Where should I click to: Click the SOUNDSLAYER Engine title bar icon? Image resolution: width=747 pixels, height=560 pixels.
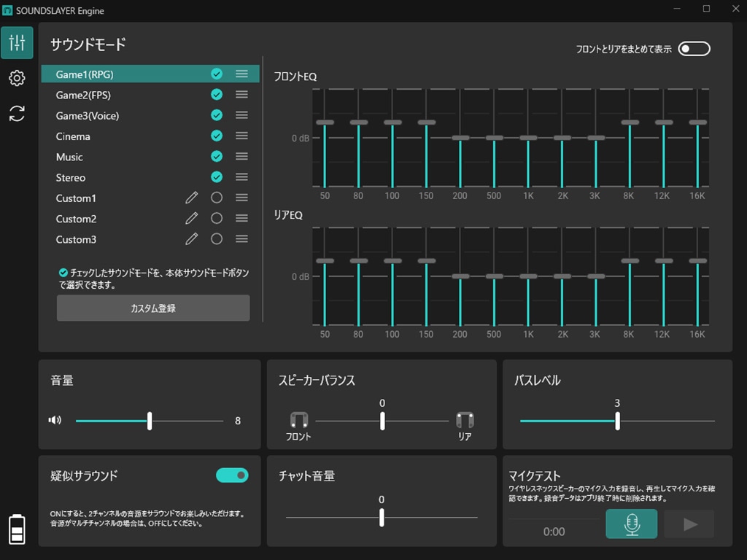(x=7, y=10)
